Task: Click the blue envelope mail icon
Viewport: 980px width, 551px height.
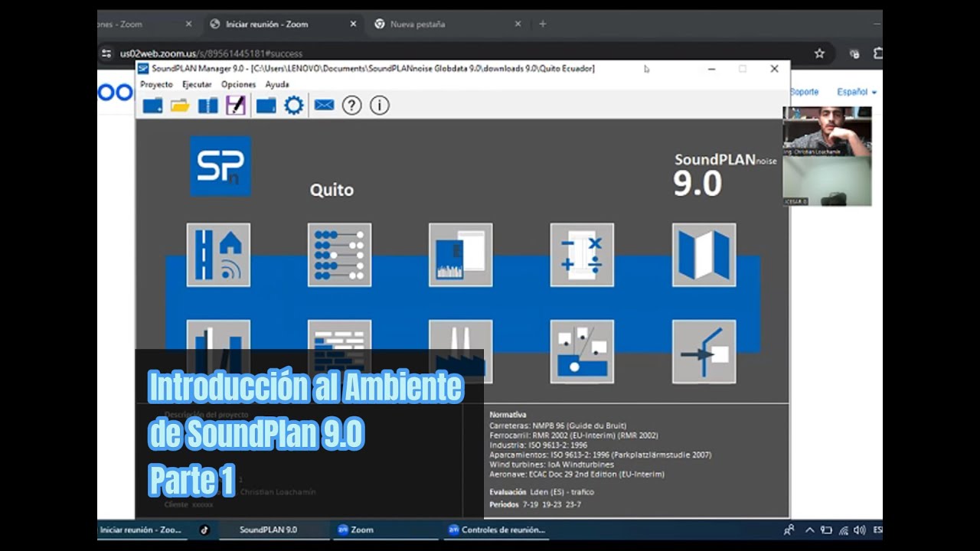Action: (x=324, y=106)
